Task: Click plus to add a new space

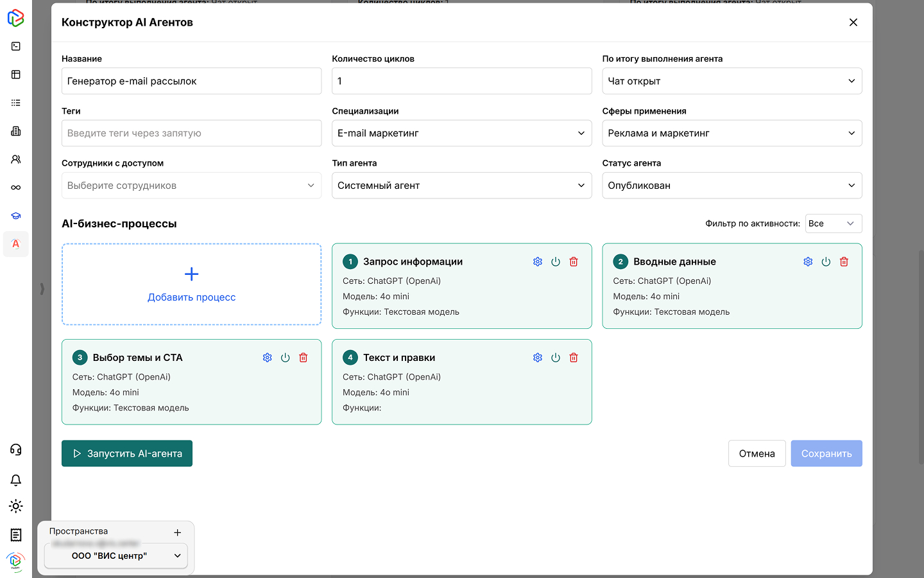Action: (177, 532)
